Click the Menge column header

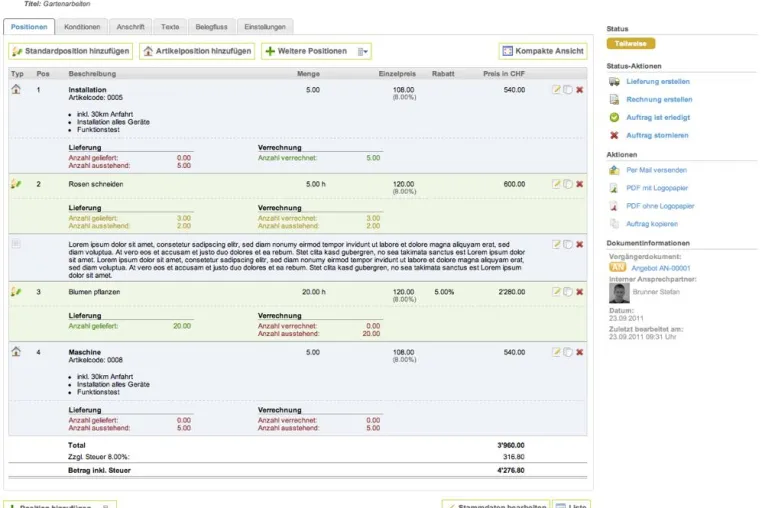pyautogui.click(x=308, y=74)
